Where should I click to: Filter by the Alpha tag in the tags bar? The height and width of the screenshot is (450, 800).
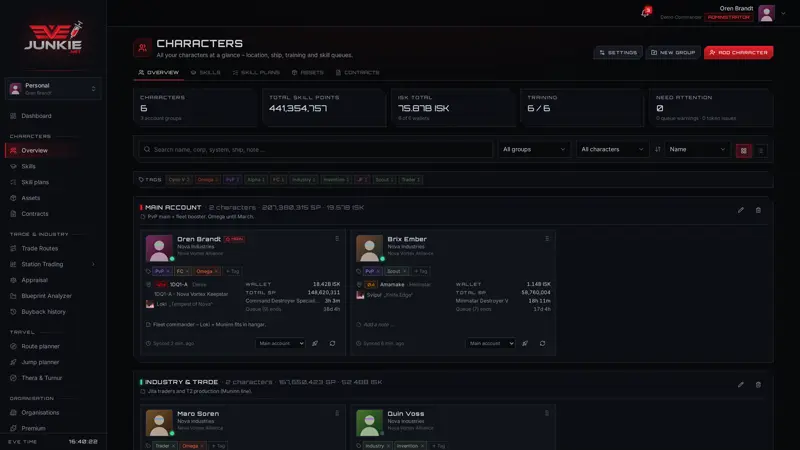point(256,180)
